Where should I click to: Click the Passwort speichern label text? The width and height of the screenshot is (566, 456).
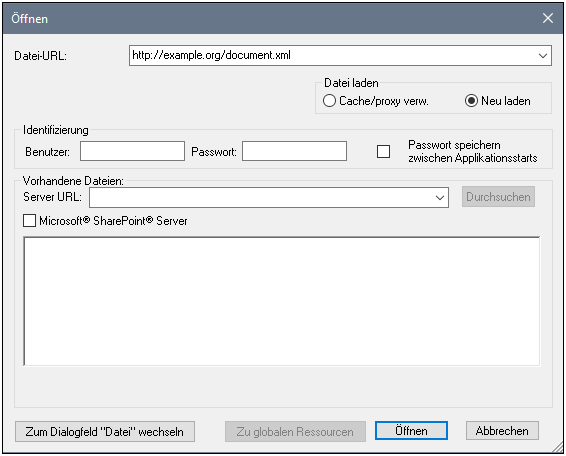click(473, 151)
